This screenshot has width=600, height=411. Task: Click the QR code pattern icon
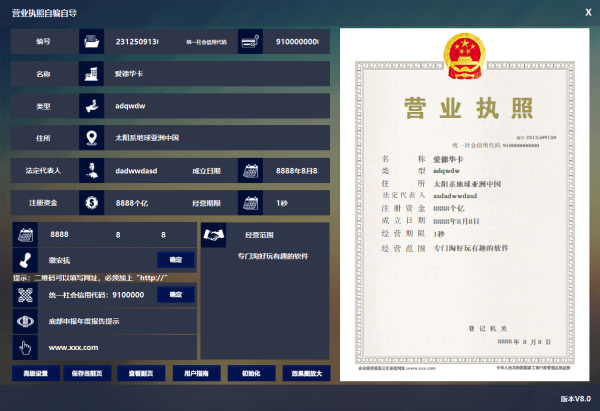tap(25, 295)
